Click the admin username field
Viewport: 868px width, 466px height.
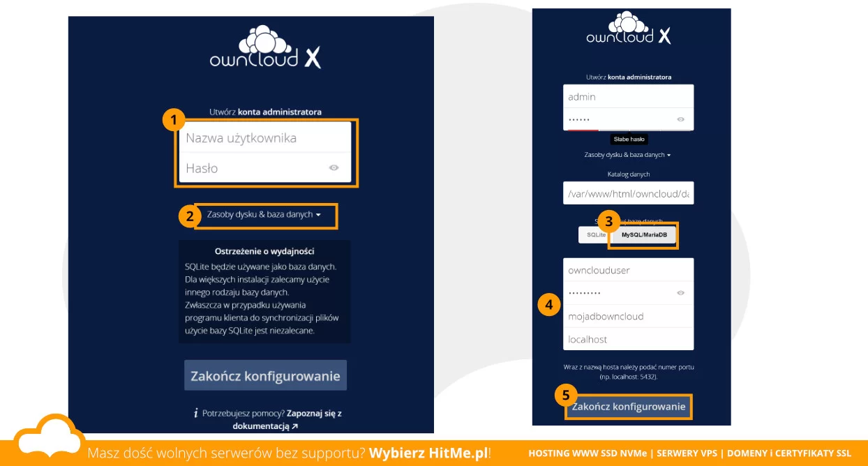[x=629, y=96]
